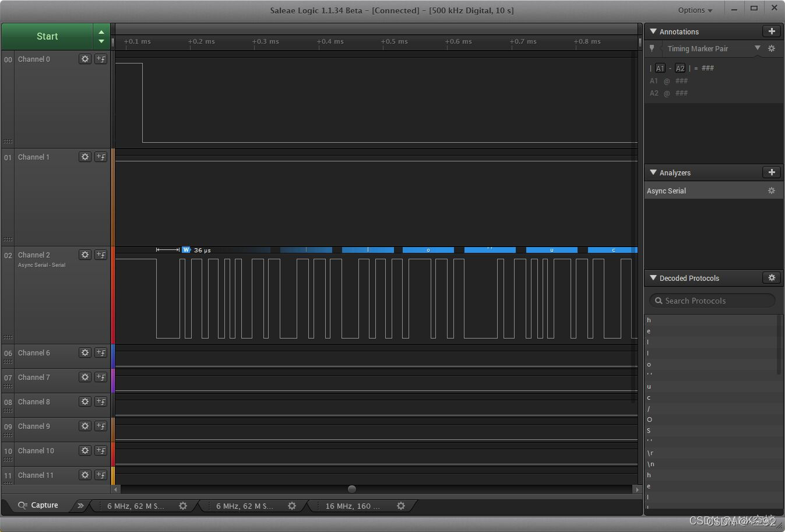785x532 pixels.
Task: Set trigger edge for Channel 1
Action: (101, 157)
